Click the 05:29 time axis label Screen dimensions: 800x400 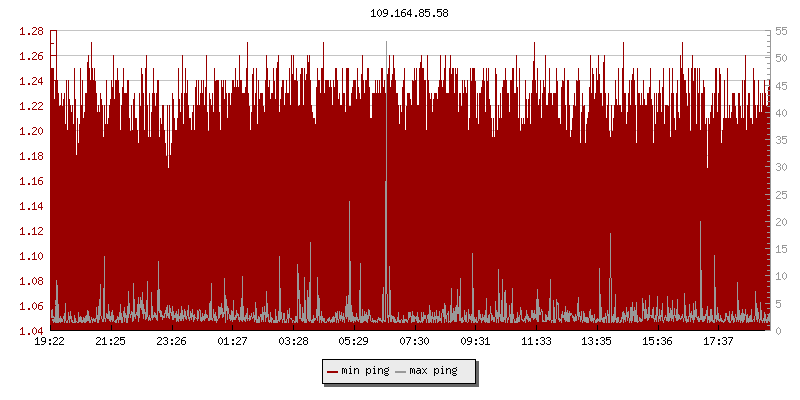tap(354, 341)
